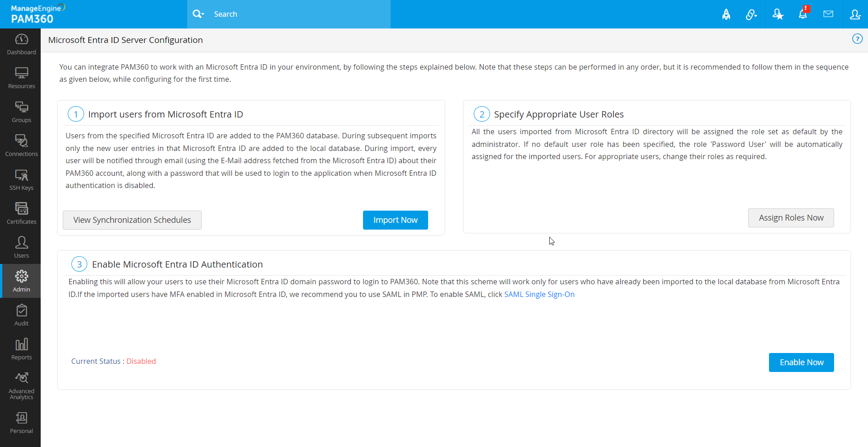
Task: Open the help question mark icon
Action: pyautogui.click(x=857, y=39)
